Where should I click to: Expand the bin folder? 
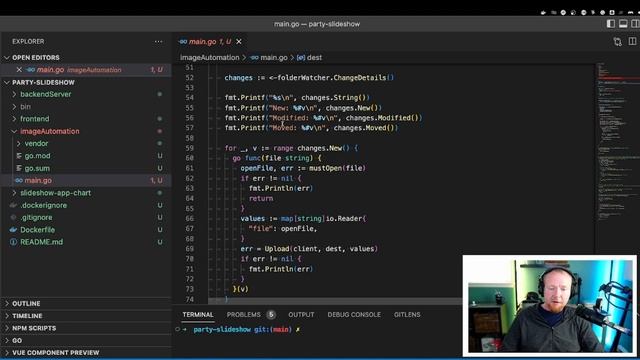click(25, 107)
